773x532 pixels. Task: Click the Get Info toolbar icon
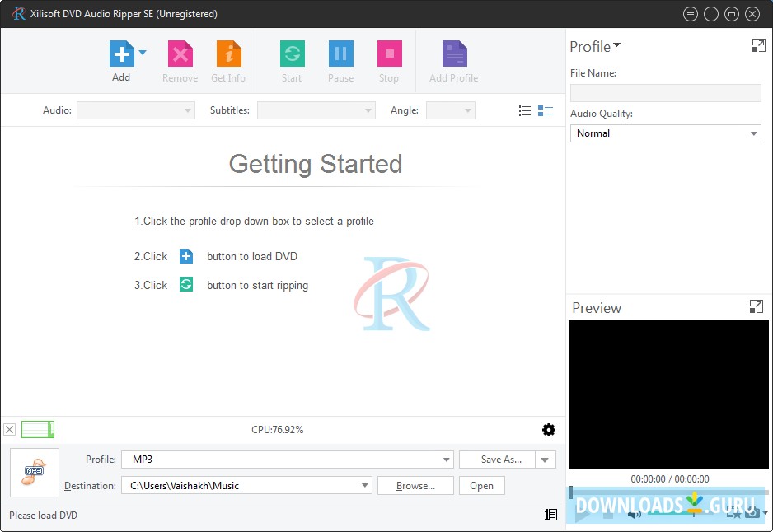pos(229,54)
